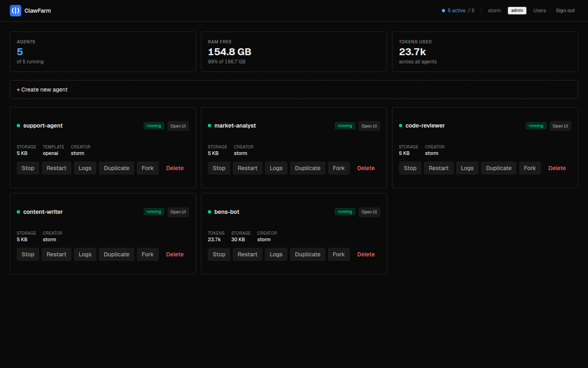View logs for support-agent
Image resolution: width=588 pixels, height=368 pixels.
pos(85,168)
